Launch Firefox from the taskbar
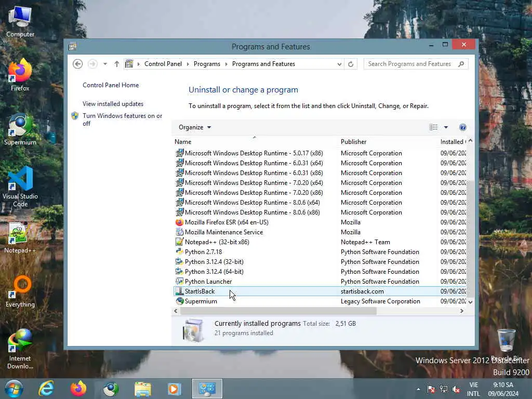The image size is (532, 399). (78, 389)
